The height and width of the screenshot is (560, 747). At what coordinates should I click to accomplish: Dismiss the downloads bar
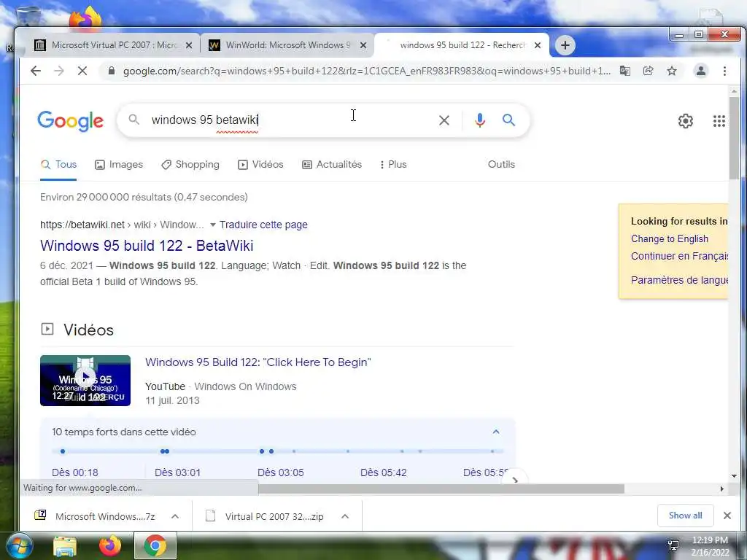coord(727,516)
